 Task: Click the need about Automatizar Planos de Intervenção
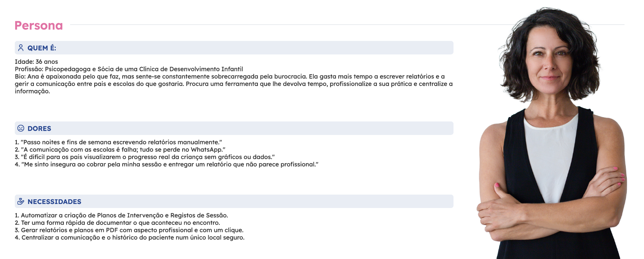click(121, 215)
